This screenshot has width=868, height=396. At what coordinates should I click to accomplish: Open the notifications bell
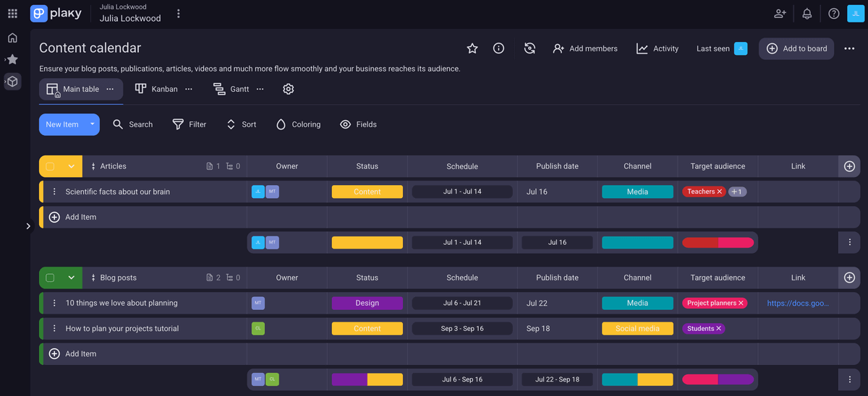point(807,14)
